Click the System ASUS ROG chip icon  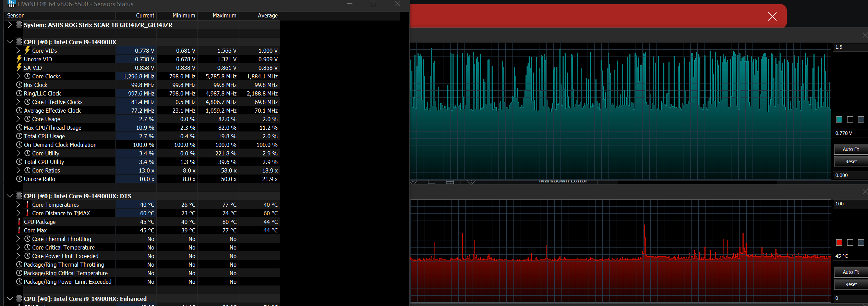[19, 25]
